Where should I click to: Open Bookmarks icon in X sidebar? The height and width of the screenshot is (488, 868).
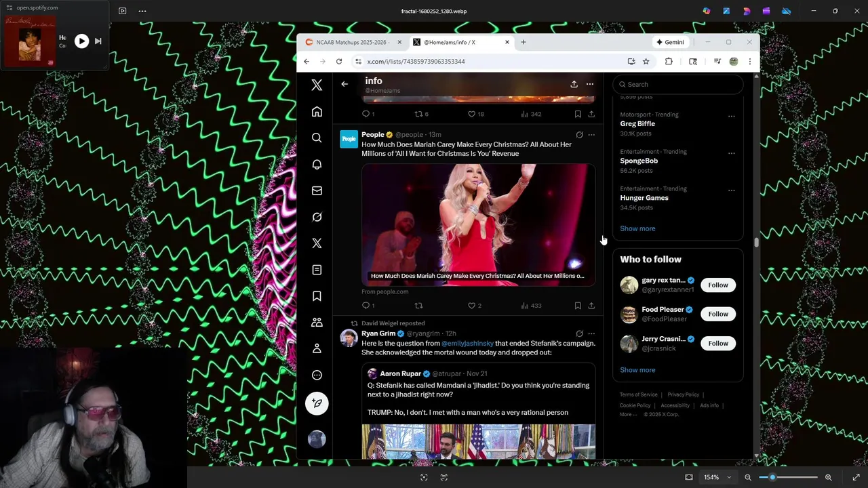coord(317,296)
